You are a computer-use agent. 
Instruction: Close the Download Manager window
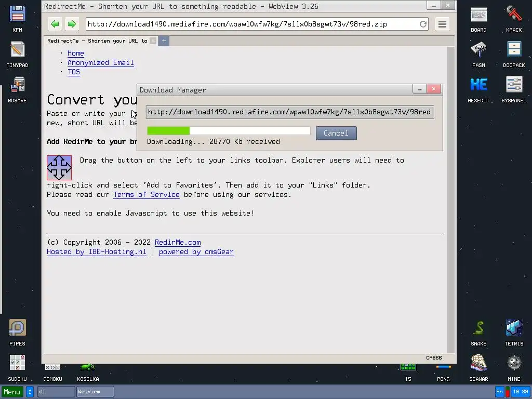click(x=434, y=89)
